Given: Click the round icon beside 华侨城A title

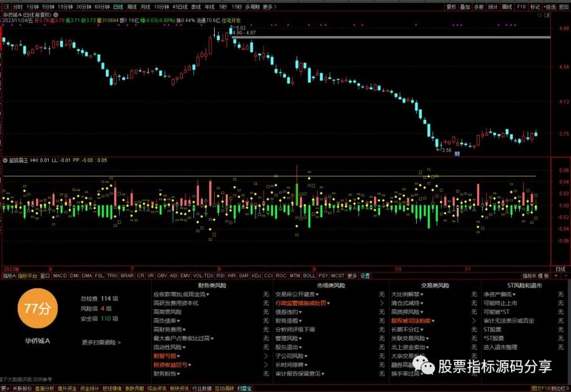Looking at the screenshot, I should (x=56, y=15).
